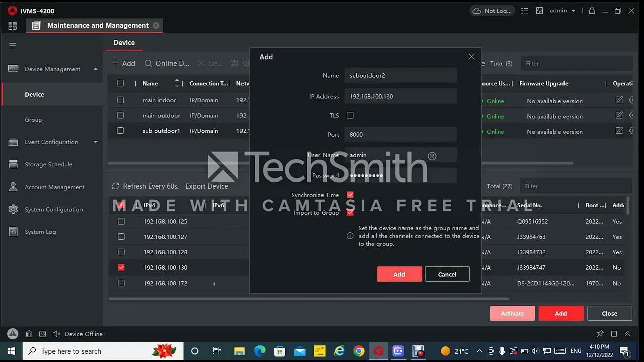Click the lock screen icon
644x362 pixels.
tap(592, 11)
